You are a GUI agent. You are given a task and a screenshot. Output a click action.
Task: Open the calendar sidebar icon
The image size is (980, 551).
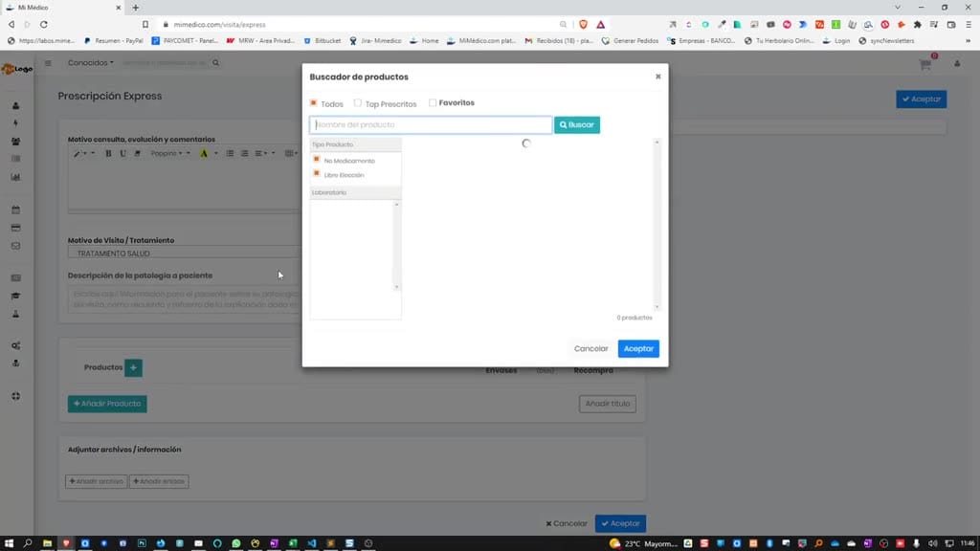click(x=15, y=209)
